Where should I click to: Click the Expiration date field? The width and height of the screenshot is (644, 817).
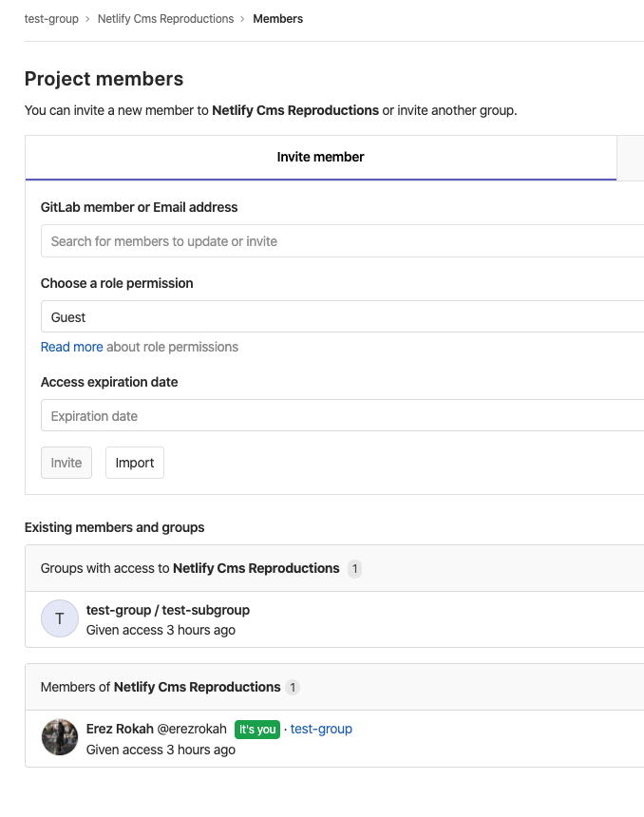[342, 416]
